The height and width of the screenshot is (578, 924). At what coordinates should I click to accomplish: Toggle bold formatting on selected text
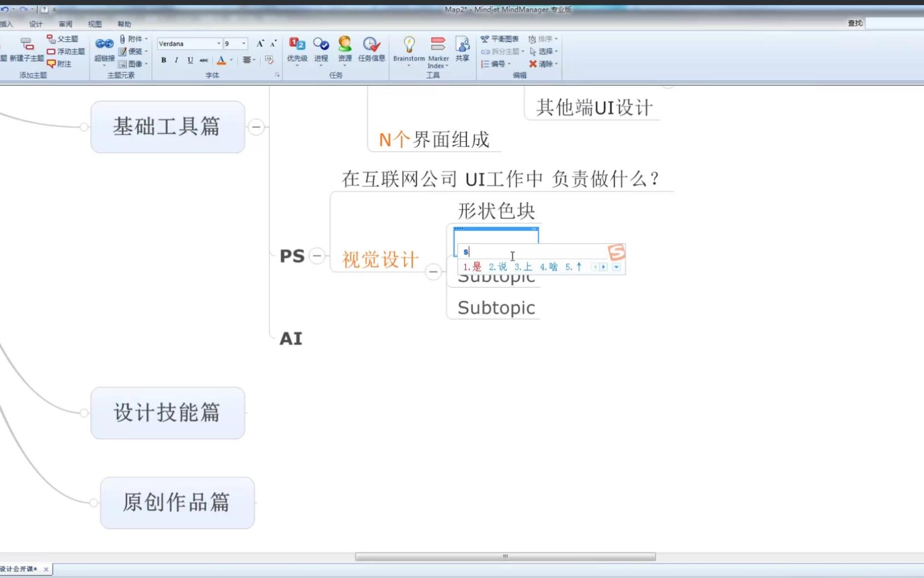[x=163, y=60]
